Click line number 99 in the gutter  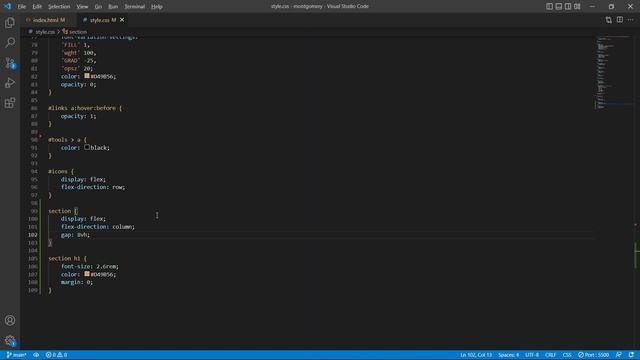pos(34,211)
